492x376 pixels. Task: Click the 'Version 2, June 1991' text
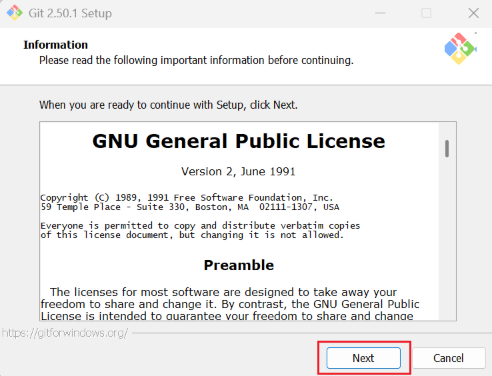tap(238, 171)
